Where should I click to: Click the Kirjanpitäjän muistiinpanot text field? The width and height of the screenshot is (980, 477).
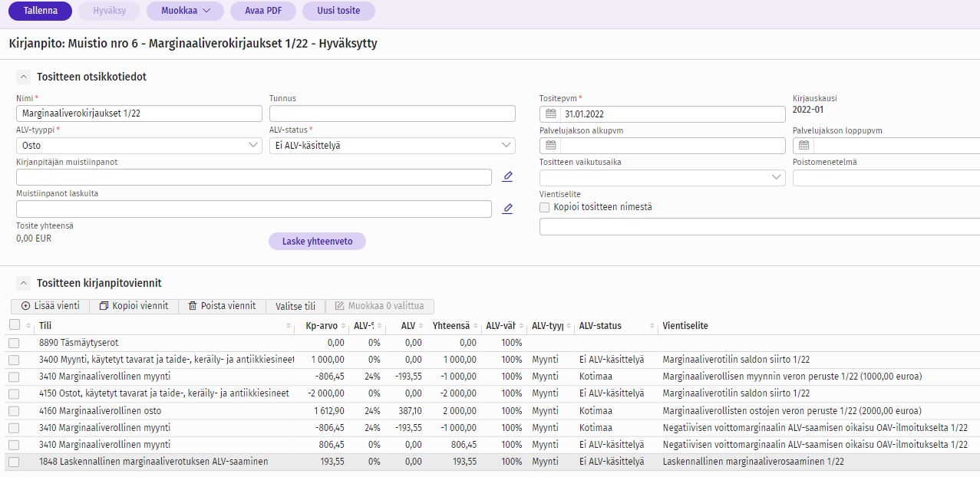click(x=254, y=177)
